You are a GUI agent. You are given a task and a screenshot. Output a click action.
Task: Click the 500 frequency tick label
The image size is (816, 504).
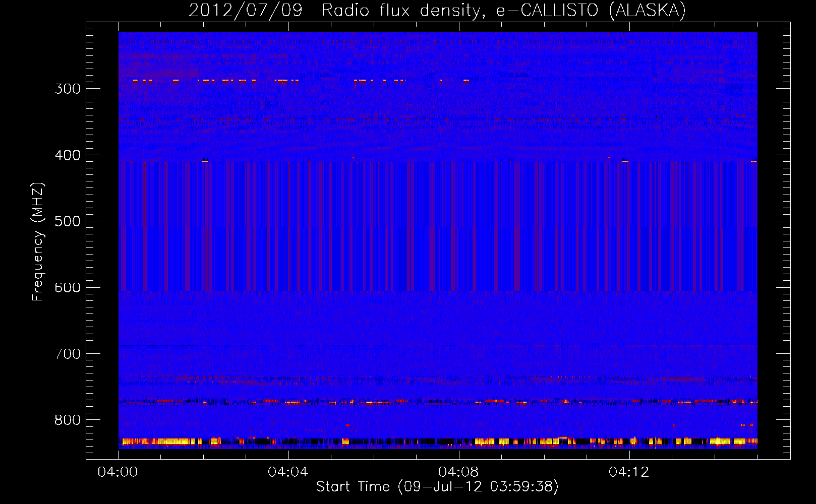68,221
